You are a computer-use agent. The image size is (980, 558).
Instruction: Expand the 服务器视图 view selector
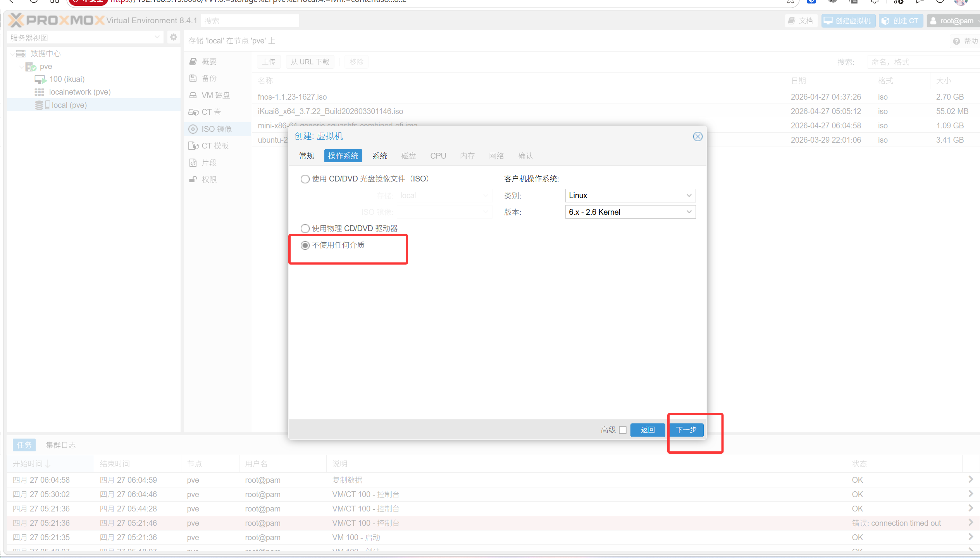(x=157, y=38)
